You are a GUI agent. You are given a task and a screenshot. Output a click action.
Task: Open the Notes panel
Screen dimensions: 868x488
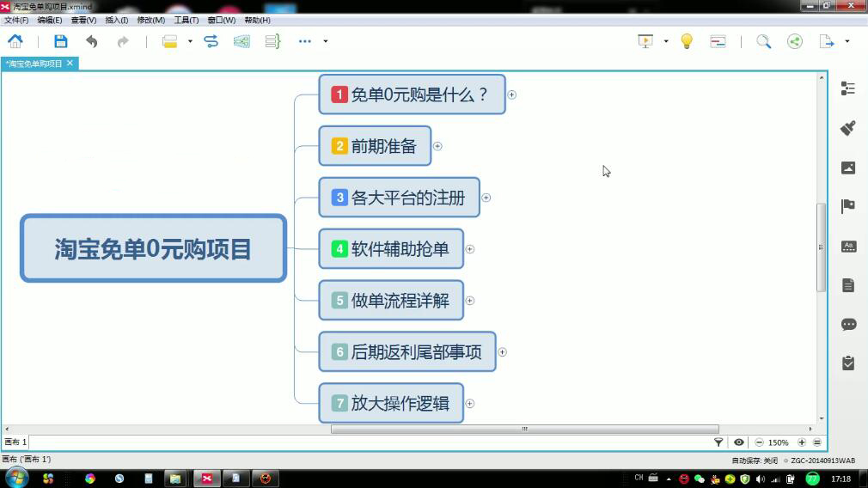tap(848, 285)
